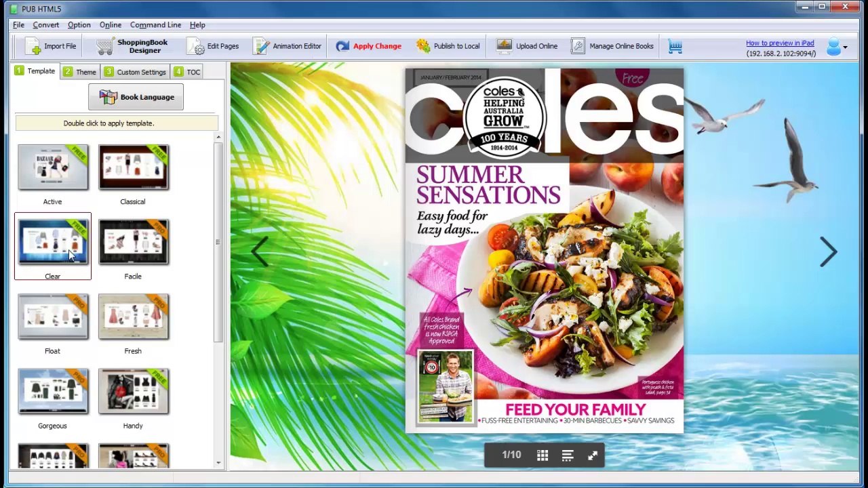Select the Gorgeous template thumbnail

53,391
